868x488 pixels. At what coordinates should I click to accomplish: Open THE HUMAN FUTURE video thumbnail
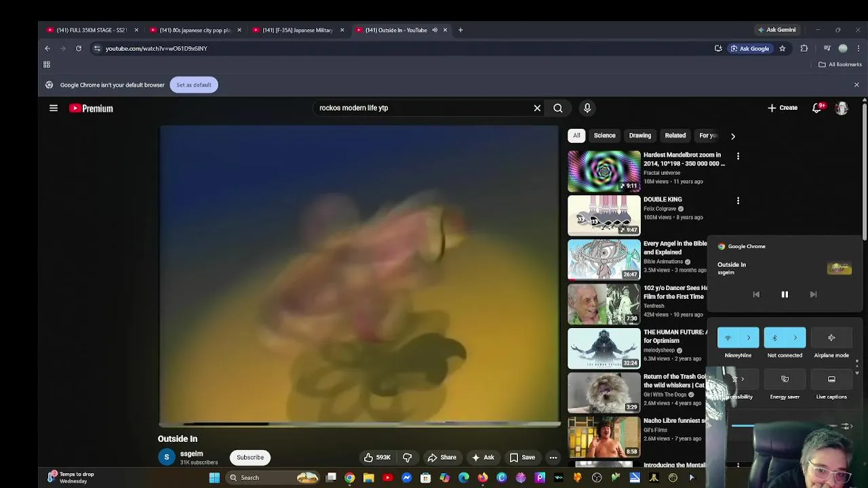tap(604, 348)
